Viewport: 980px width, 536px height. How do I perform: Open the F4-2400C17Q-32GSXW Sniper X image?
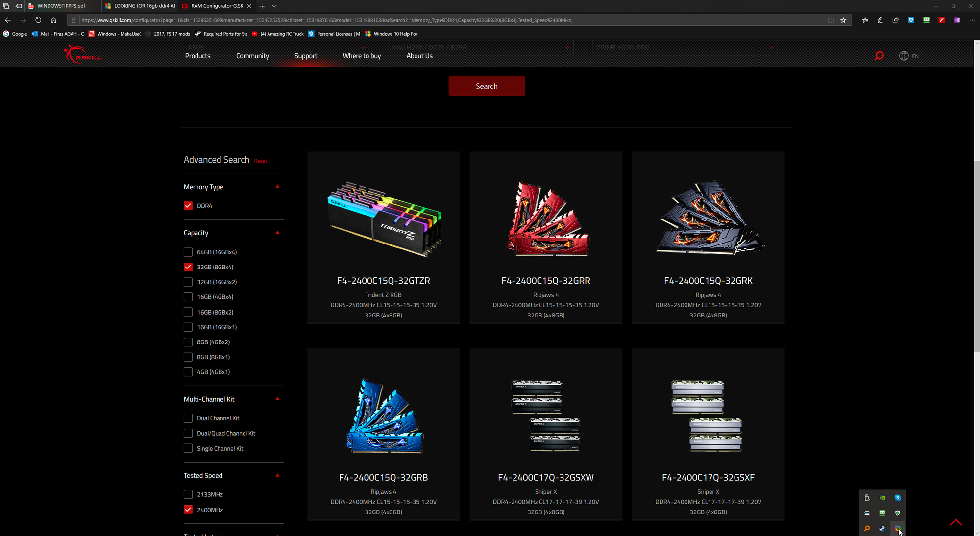546,415
